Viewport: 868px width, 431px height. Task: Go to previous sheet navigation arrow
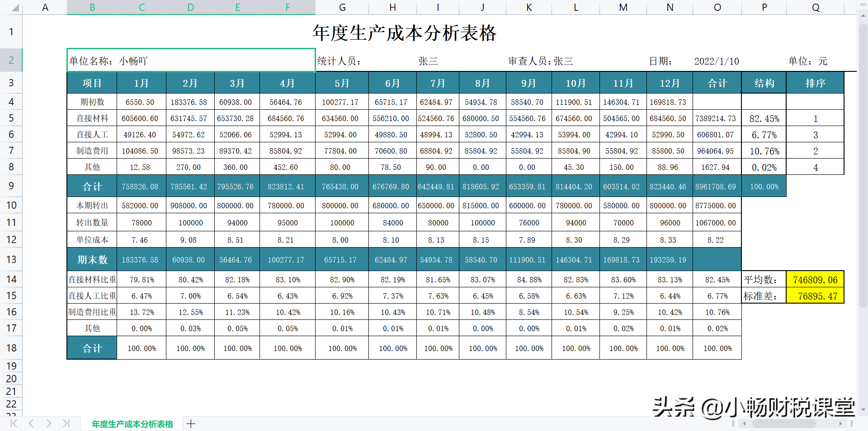[31, 424]
